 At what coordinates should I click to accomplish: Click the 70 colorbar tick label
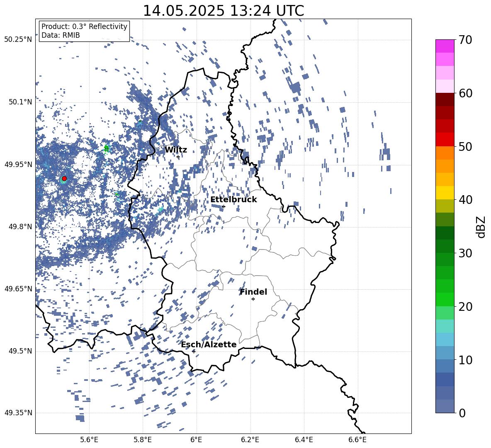point(465,40)
